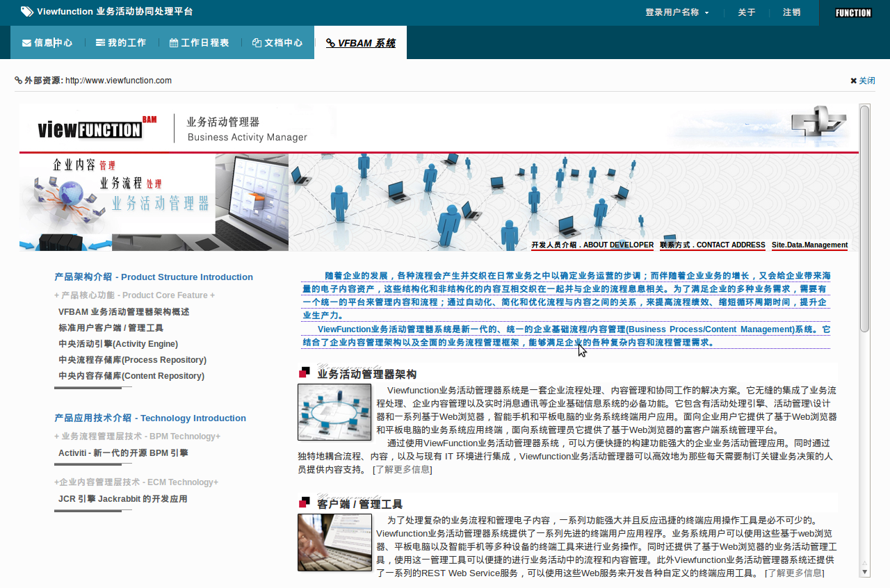Click the calendar icon on 工作日程表 tab
The width and height of the screenshot is (890, 588).
click(x=174, y=42)
